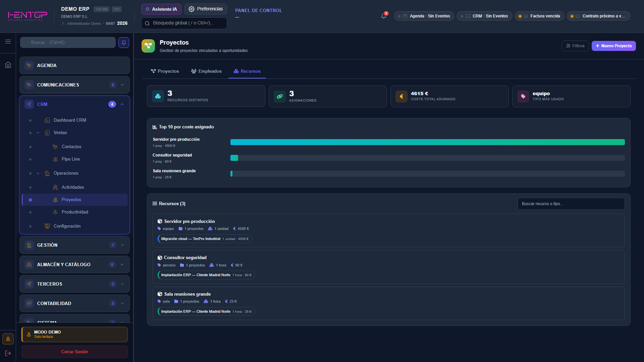Switch to the Proyectos tab

165,71
